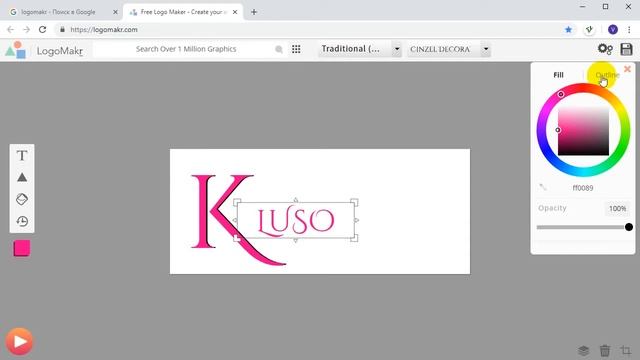This screenshot has height=360, width=640.
Task: Click the pink color swatch in left toolbar
Action: (22, 248)
